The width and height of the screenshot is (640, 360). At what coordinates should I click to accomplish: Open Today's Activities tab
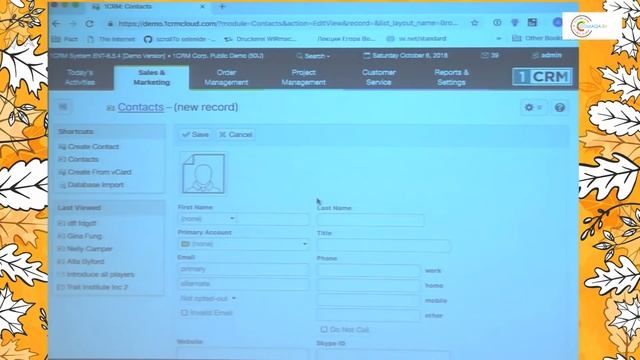coord(80,77)
